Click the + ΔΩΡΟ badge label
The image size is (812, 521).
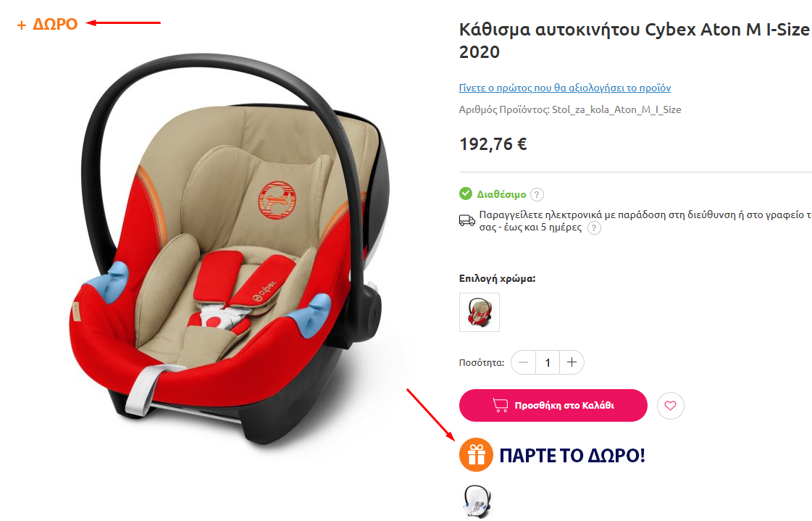[x=47, y=24]
